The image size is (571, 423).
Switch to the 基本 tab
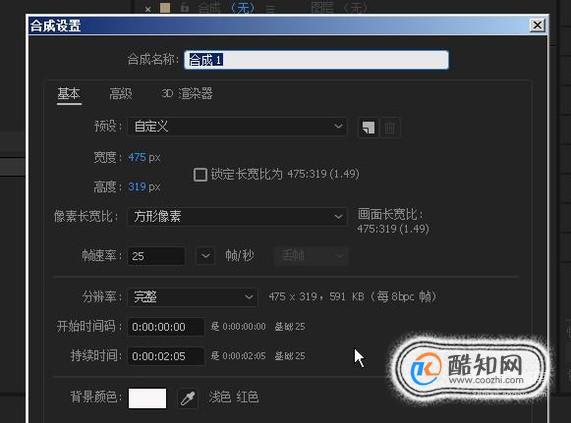click(x=69, y=94)
